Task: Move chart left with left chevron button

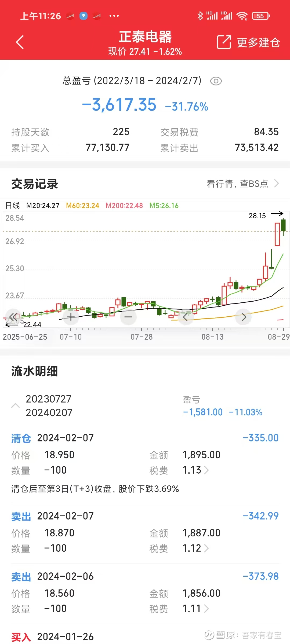Action: coord(186,317)
